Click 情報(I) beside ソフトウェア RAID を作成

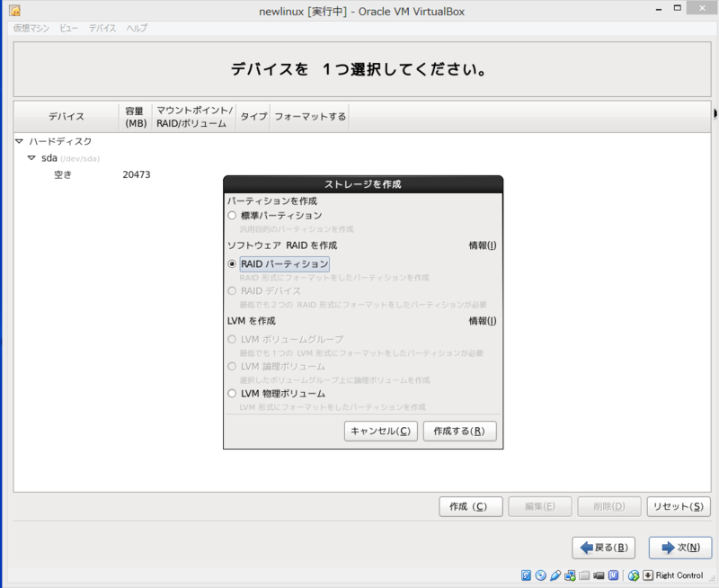(x=483, y=245)
